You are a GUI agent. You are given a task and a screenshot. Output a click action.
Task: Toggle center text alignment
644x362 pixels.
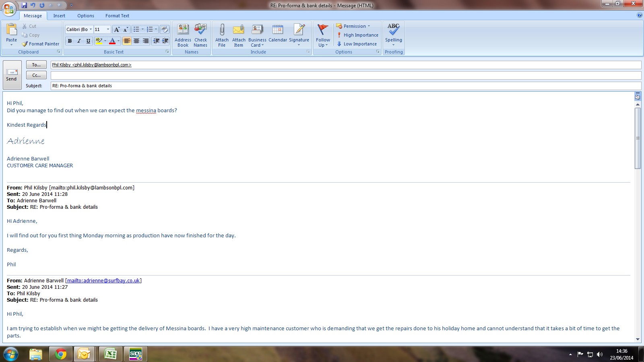[x=136, y=41]
